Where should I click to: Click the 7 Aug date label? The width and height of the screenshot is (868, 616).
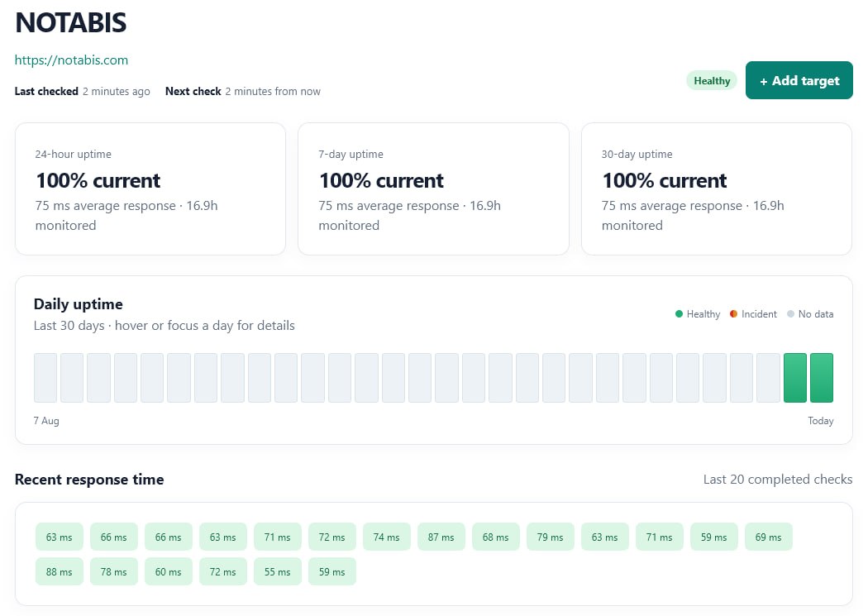coord(46,421)
